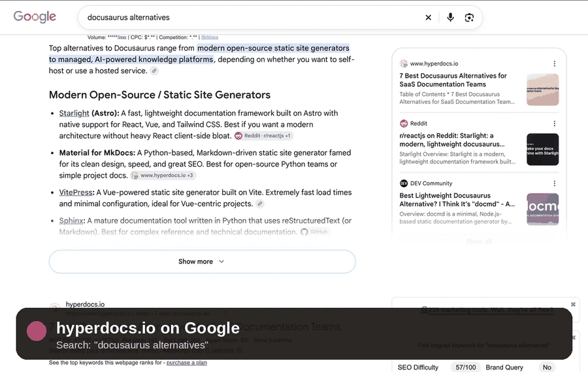Click the docmd DEV Community thumbnail

(x=543, y=209)
